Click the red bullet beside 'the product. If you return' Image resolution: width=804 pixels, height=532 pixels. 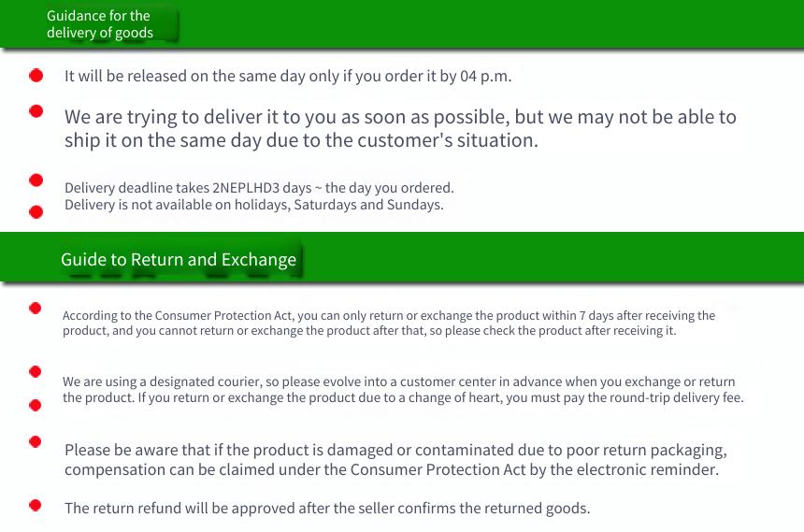pos(36,405)
